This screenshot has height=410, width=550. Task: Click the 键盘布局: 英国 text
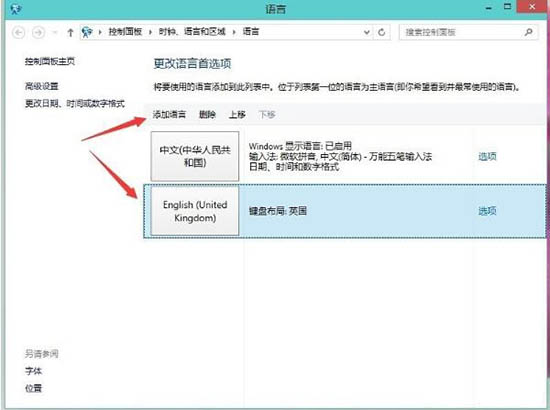click(x=278, y=211)
